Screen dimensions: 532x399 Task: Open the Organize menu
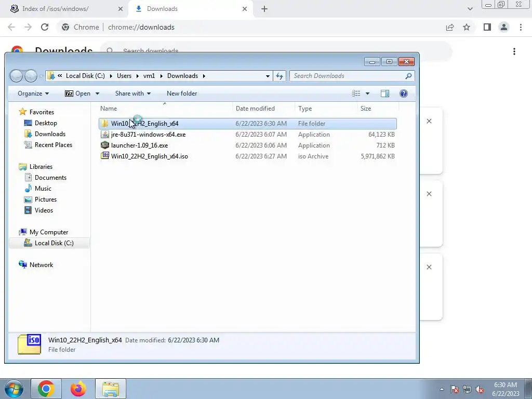point(33,94)
